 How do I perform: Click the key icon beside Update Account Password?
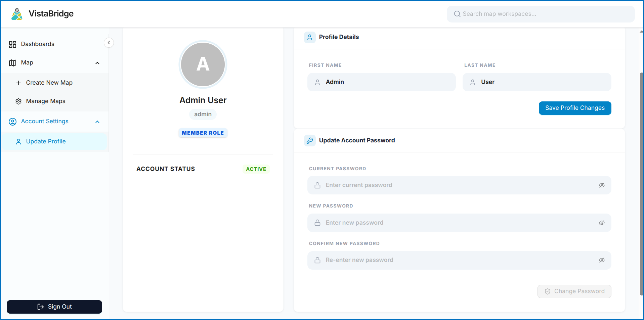(x=310, y=141)
